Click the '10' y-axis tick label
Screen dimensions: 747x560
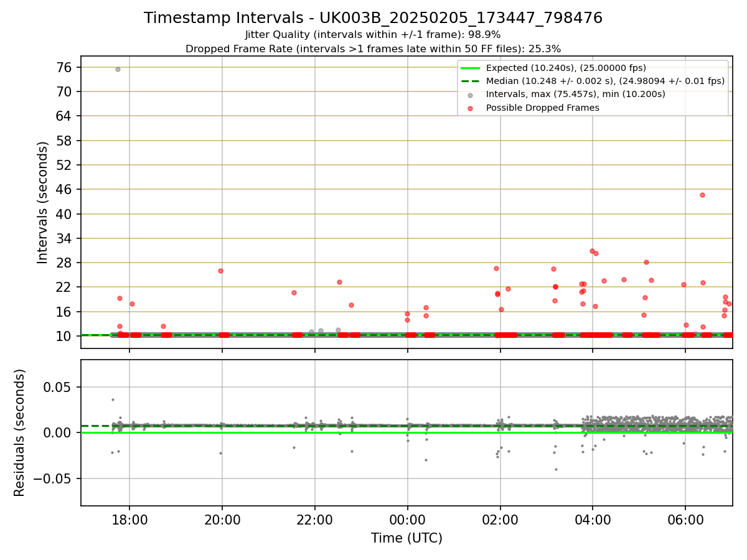pos(65,336)
